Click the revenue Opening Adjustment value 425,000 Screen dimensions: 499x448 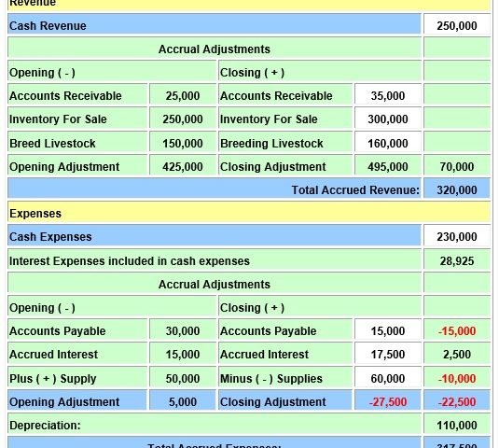pos(183,166)
